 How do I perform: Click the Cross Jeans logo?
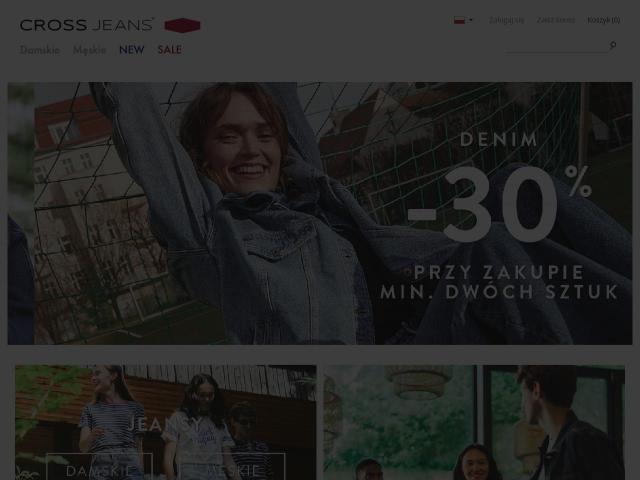point(87,25)
